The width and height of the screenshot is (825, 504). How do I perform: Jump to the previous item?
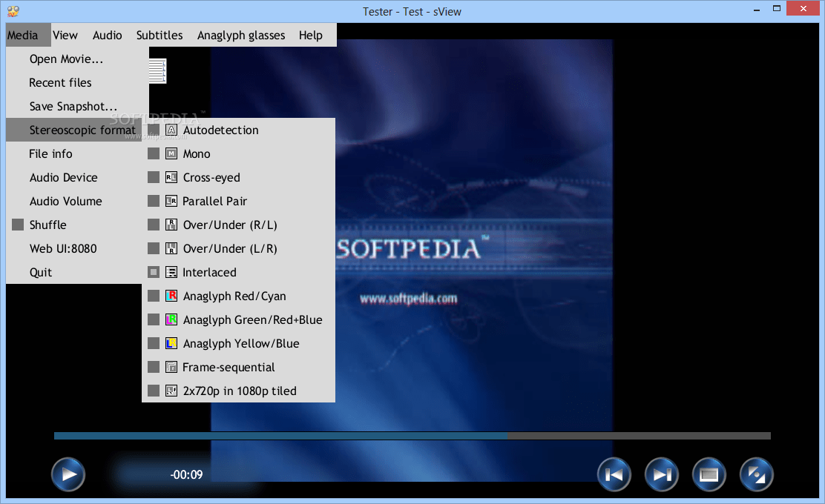point(614,474)
